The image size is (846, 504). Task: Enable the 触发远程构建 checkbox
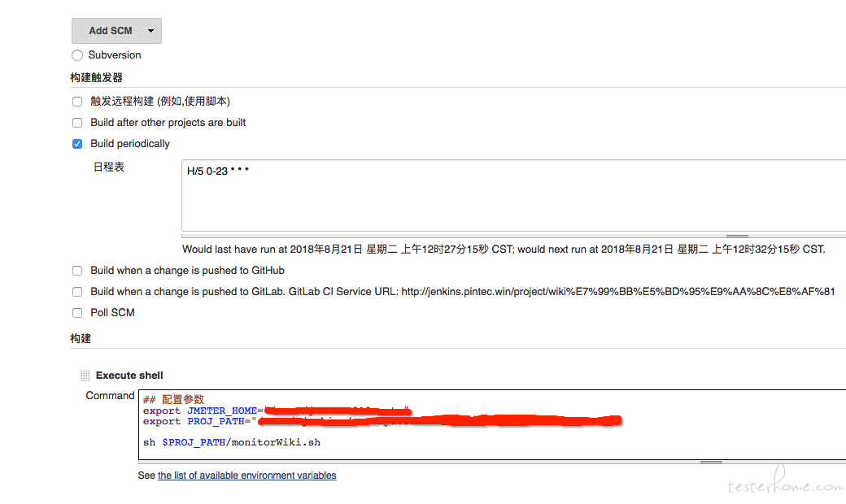point(77,102)
